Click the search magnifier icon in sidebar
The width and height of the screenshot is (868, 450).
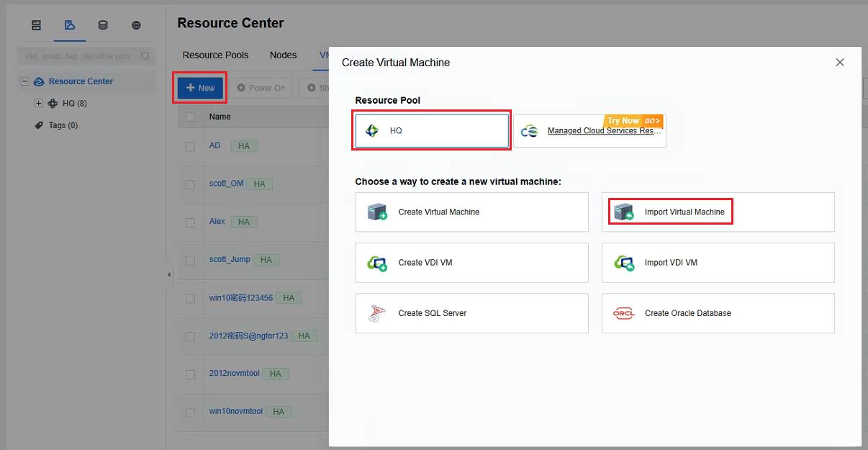point(145,55)
